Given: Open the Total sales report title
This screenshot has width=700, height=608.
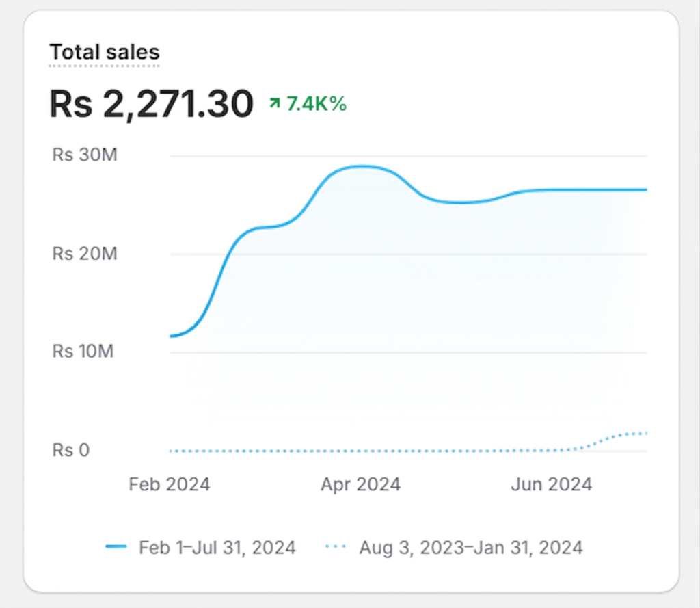Looking at the screenshot, I should (104, 52).
